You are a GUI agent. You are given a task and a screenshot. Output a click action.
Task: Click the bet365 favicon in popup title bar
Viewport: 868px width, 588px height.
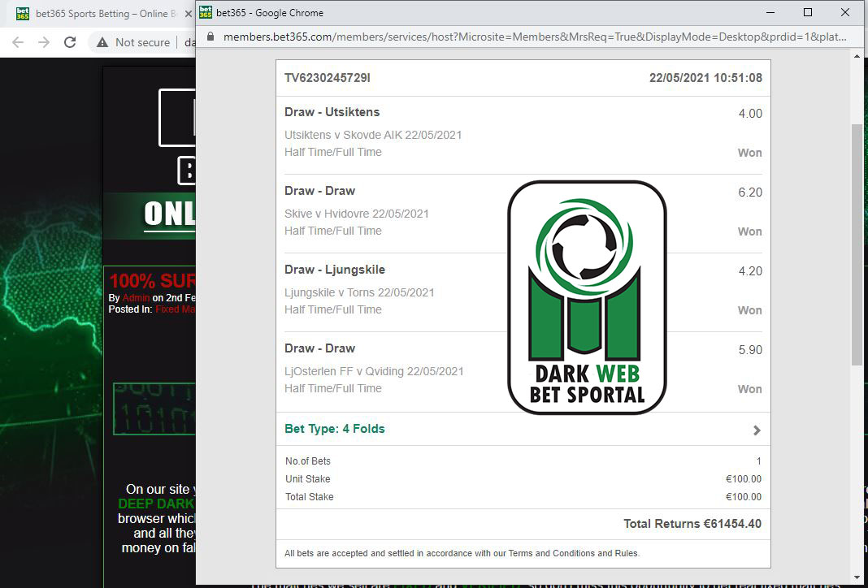(206, 12)
